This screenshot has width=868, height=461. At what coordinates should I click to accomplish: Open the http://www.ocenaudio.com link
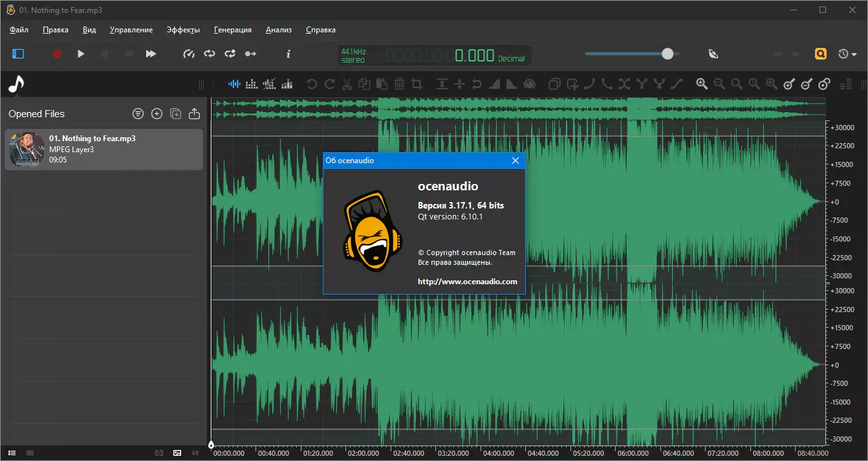467,282
